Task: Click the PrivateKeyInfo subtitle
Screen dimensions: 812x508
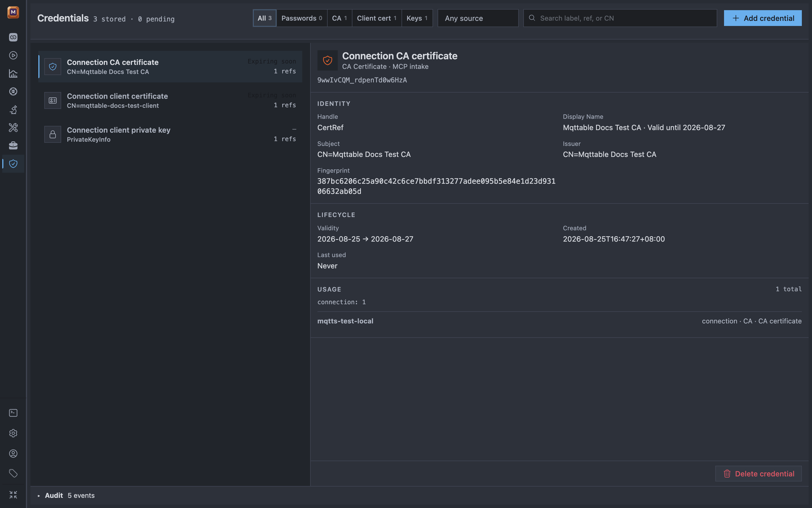Action: pyautogui.click(x=89, y=139)
